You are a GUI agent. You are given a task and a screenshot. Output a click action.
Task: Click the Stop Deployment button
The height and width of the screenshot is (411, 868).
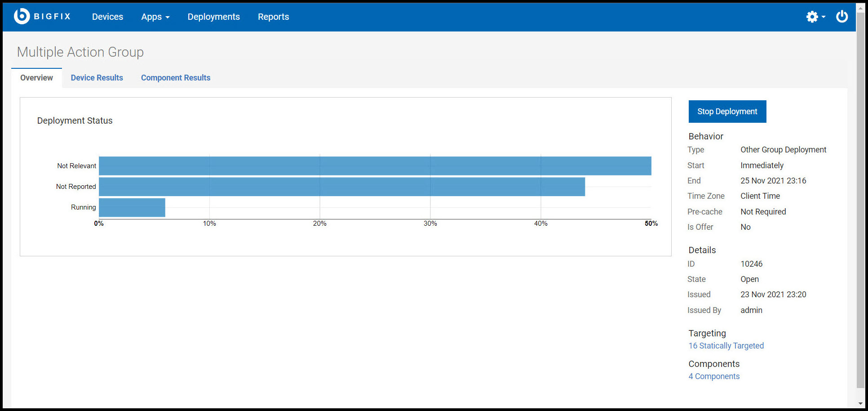pos(727,111)
